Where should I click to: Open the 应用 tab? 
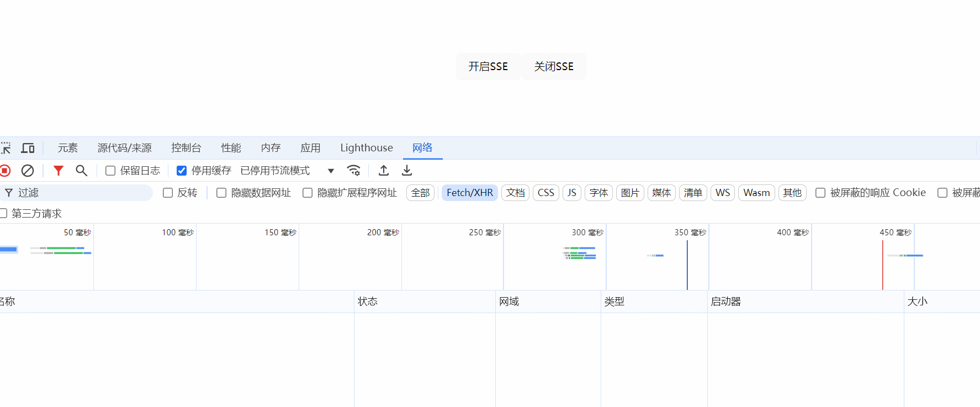tap(310, 148)
